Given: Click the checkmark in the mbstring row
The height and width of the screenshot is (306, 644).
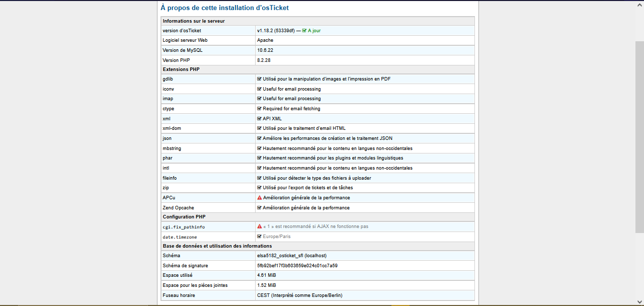Looking at the screenshot, I should (x=259, y=148).
